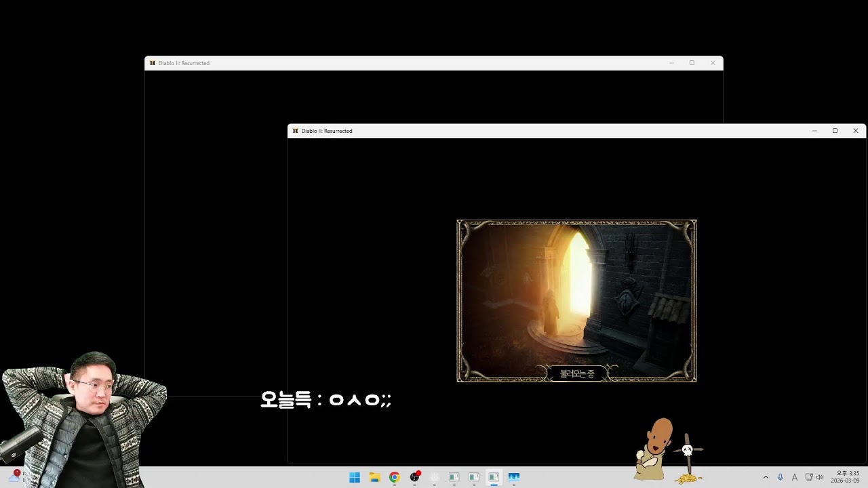Open network status tray icon
The height and width of the screenshot is (488, 868).
click(808, 477)
